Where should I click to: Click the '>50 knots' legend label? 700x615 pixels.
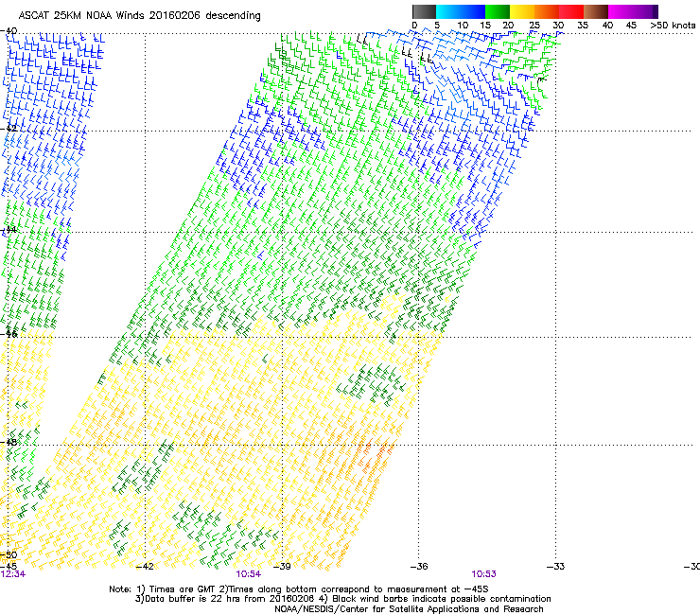pyautogui.click(x=673, y=26)
